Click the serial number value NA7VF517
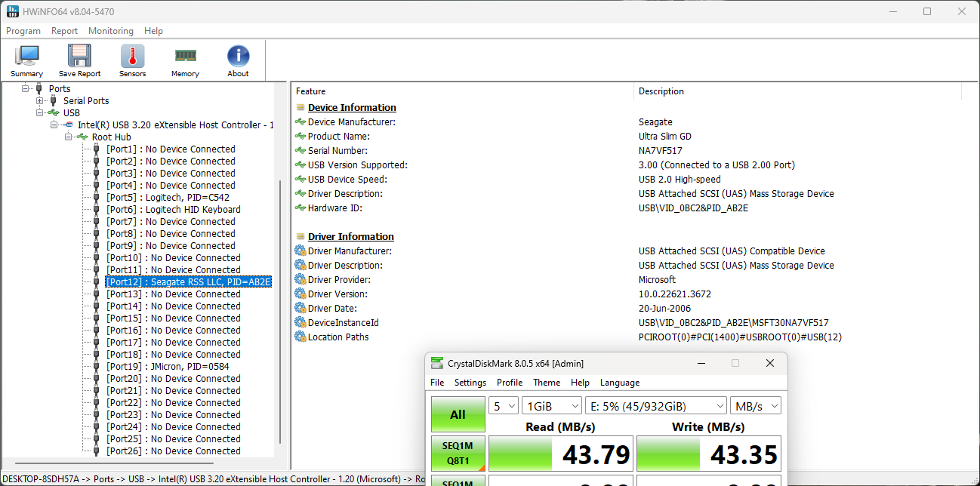Image resolution: width=980 pixels, height=486 pixels. tap(661, 151)
